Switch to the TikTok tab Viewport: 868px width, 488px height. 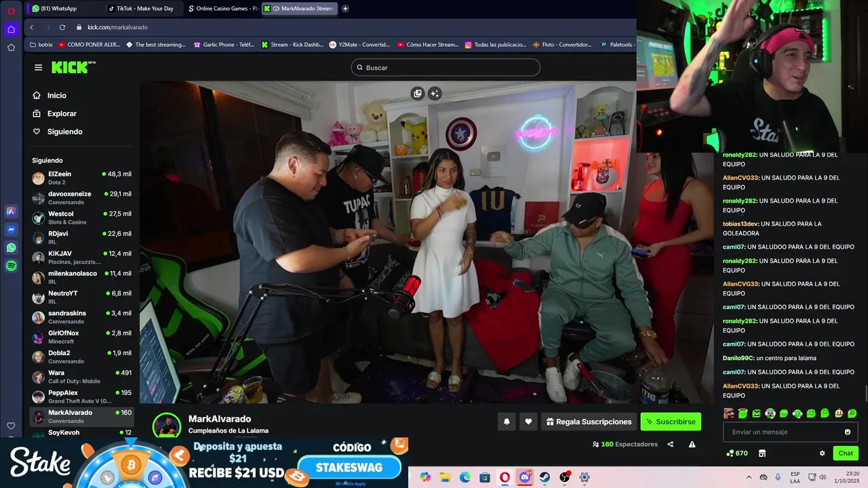144,8
